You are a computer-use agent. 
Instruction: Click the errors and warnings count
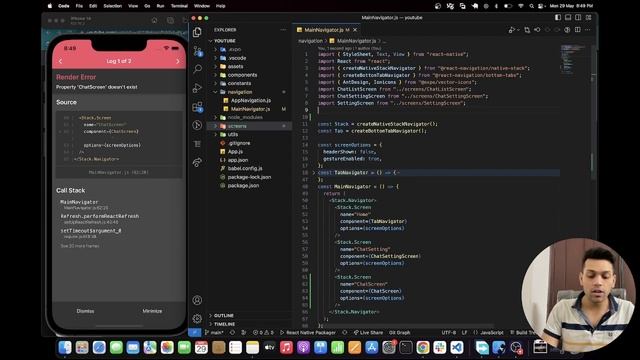[x=263, y=333]
